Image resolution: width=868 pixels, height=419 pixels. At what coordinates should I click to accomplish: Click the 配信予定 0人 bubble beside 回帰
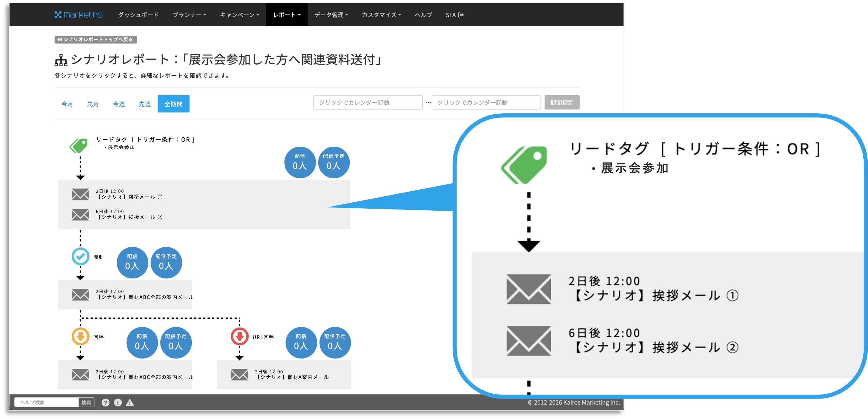click(x=175, y=342)
